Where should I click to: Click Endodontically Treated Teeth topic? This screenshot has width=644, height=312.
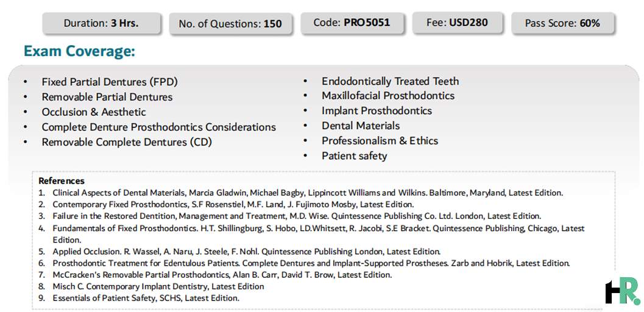pyautogui.click(x=390, y=81)
